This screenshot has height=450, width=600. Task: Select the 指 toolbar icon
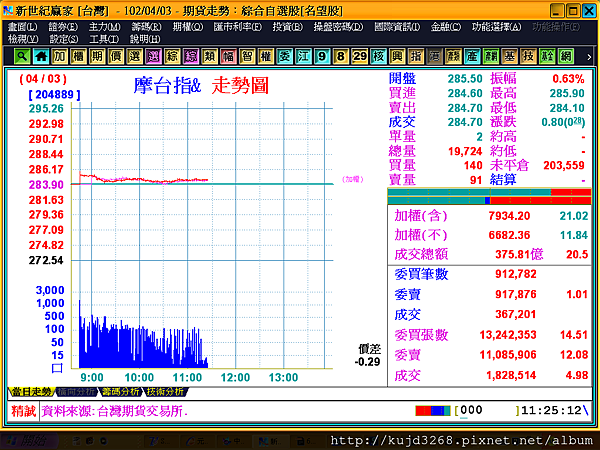(416, 57)
